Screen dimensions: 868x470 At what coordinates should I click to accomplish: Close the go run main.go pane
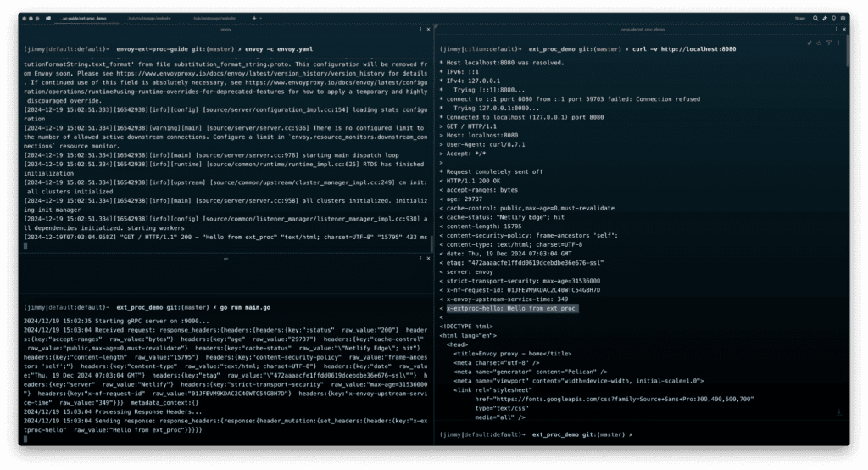427,260
